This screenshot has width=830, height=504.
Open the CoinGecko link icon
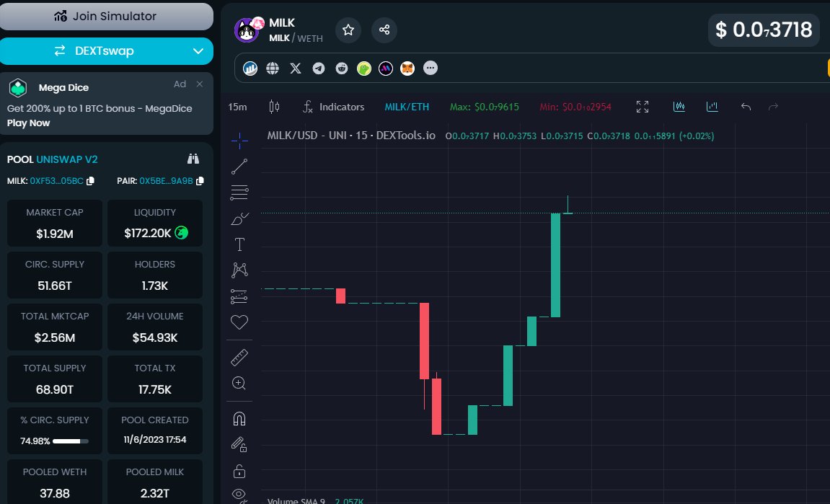point(364,68)
